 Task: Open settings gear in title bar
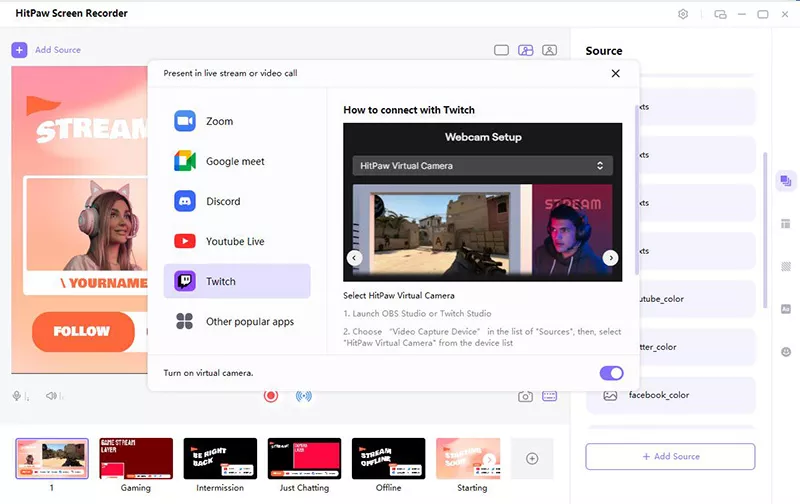pos(684,14)
